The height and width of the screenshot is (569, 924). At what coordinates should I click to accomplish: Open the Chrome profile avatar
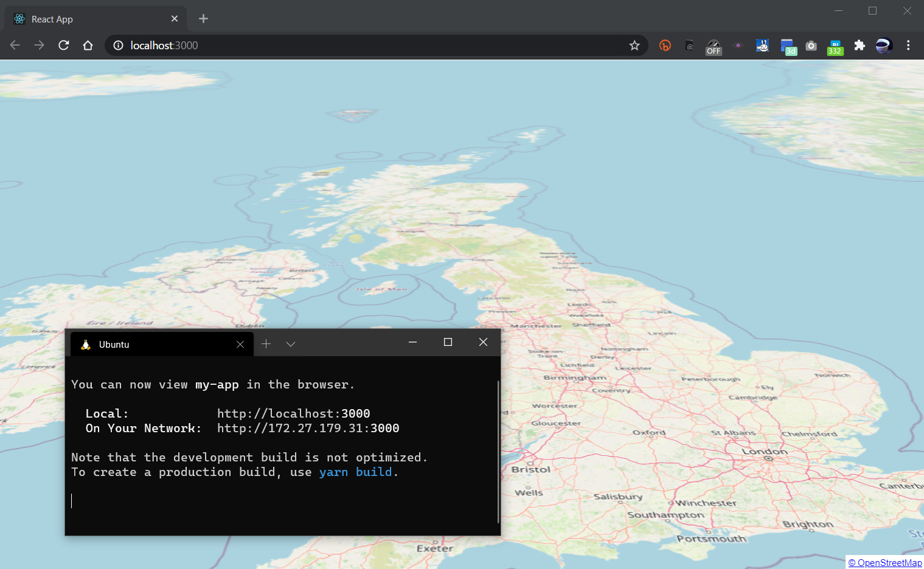883,46
